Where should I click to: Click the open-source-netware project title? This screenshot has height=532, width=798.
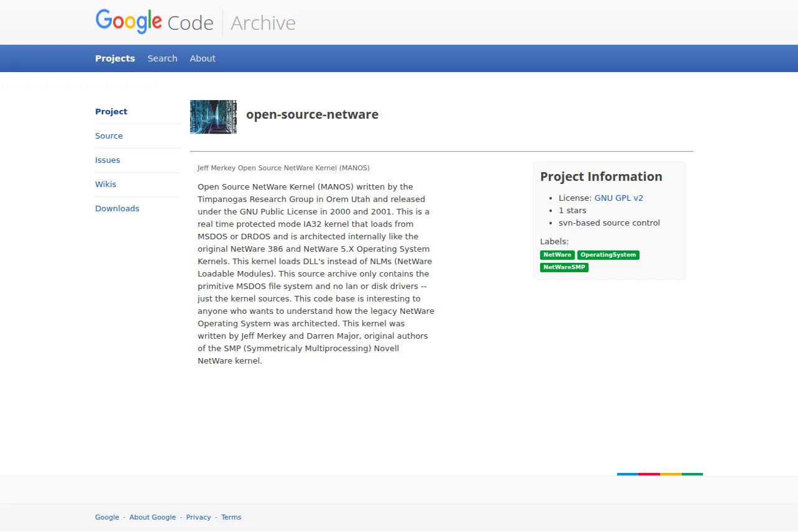(312, 114)
